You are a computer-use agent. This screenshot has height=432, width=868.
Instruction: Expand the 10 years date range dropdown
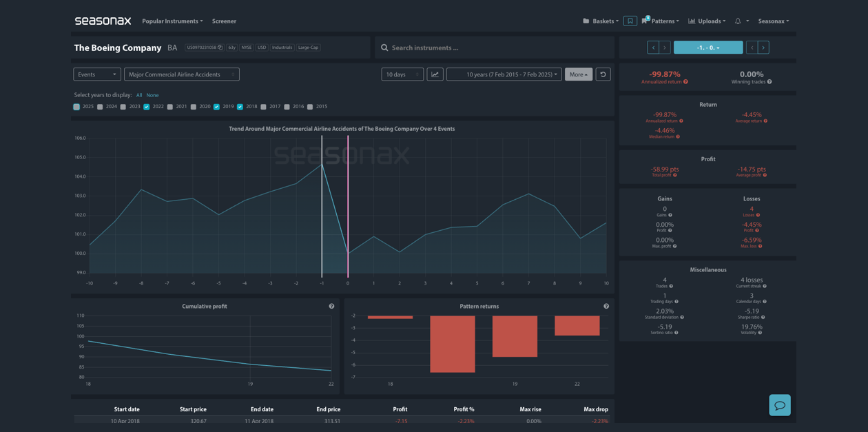[504, 74]
